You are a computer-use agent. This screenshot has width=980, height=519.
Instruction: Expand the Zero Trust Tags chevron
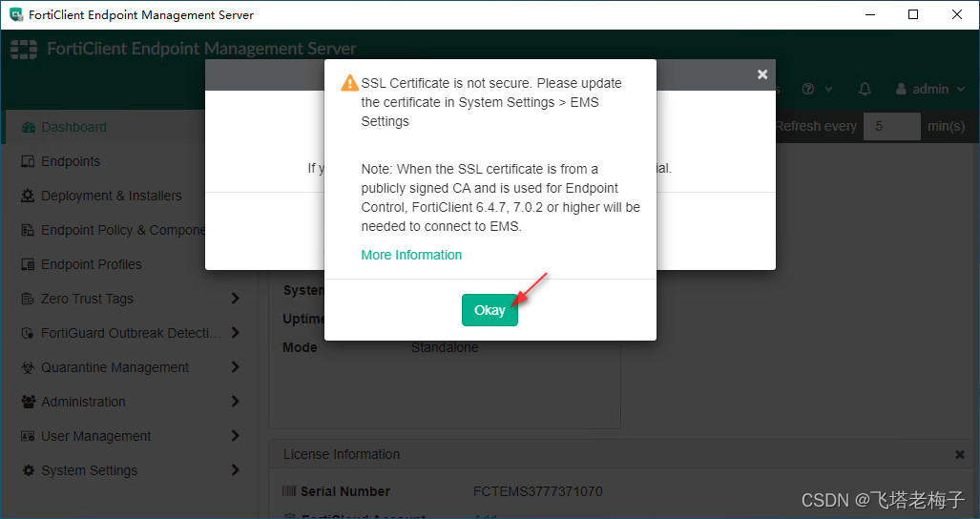235,299
